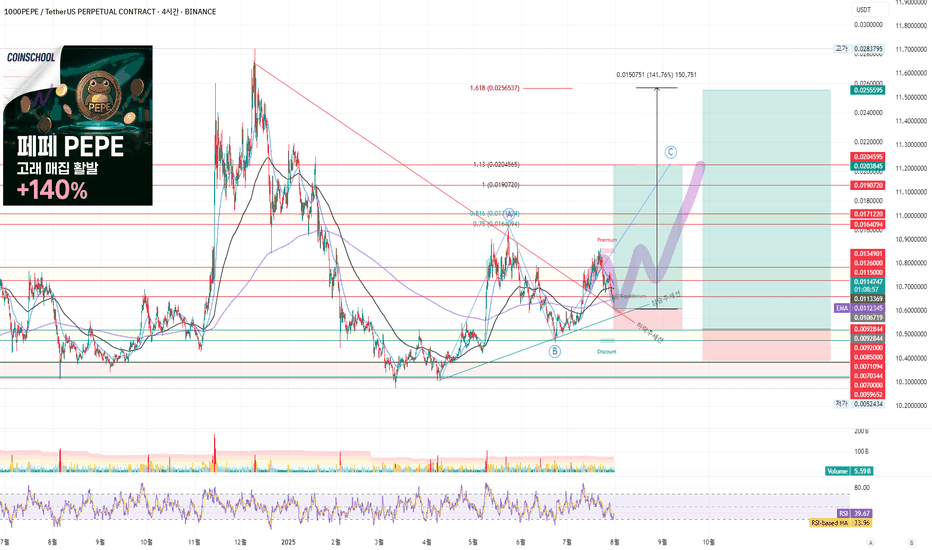Click the 저가 low price label 0.0052434
The width and height of the screenshot is (932, 550).
(859, 404)
